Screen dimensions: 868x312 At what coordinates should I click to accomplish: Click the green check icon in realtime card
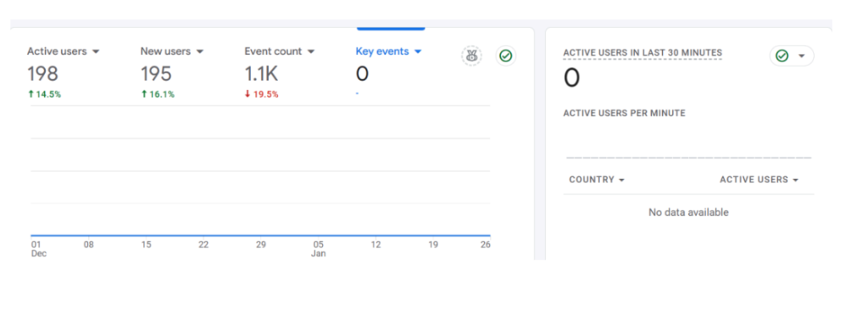pos(782,56)
